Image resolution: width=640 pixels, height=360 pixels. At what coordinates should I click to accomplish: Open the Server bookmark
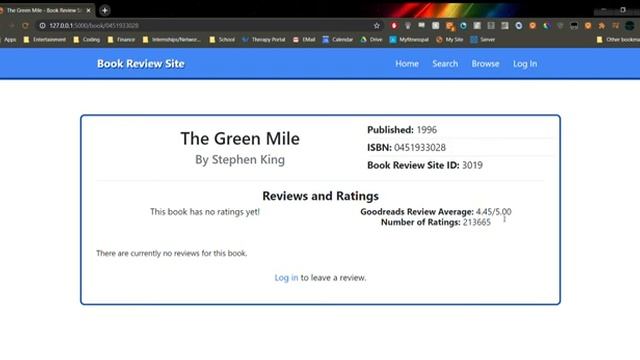(483, 40)
